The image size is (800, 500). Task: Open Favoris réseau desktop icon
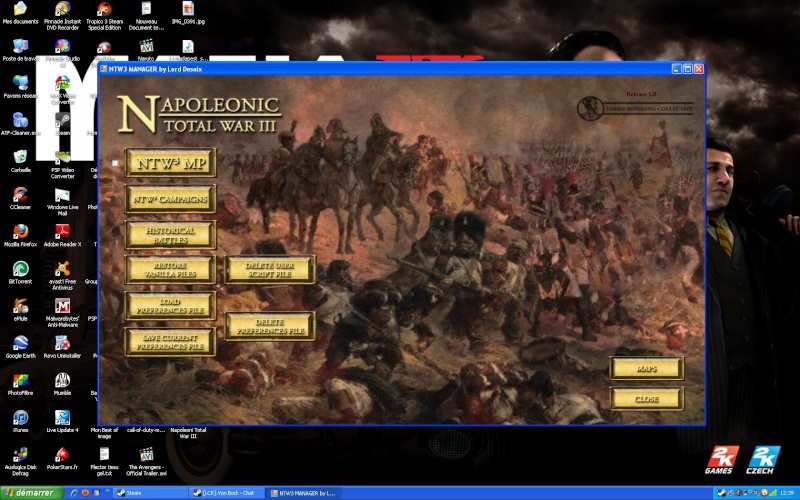20,87
